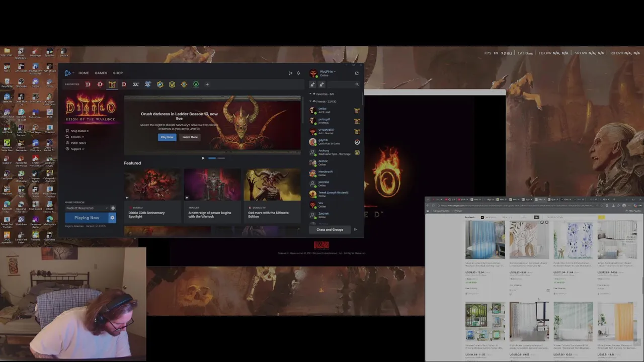This screenshot has height=362, width=644.
Task: Click the plus icon to add a favorite game
Action: tap(207, 84)
